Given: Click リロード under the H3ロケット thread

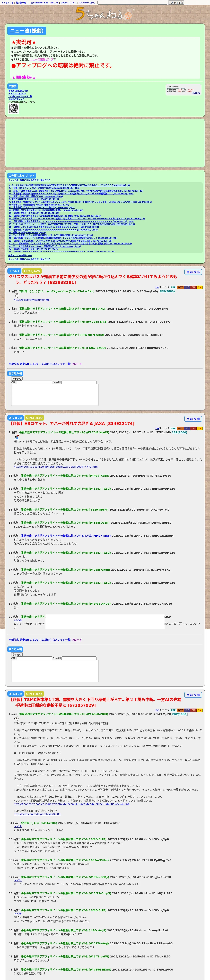Looking at the screenshot, I should pos(77,640).
